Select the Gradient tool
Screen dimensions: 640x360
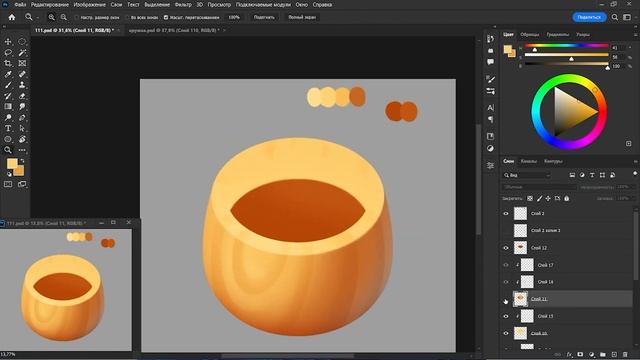(x=8, y=107)
